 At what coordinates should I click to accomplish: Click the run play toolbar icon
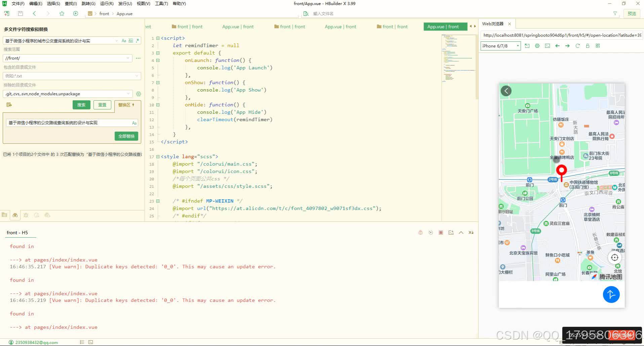pyautogui.click(x=76, y=13)
